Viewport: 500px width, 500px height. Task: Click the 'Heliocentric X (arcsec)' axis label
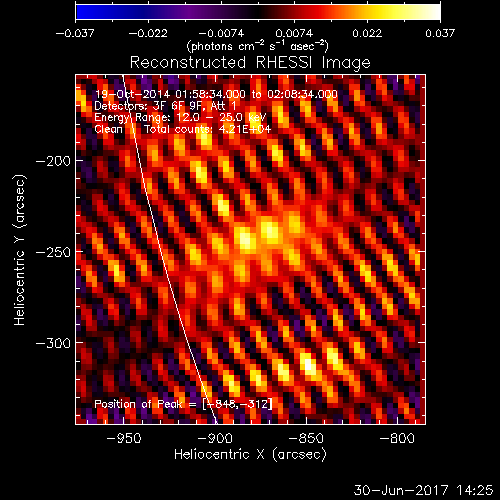point(250,455)
